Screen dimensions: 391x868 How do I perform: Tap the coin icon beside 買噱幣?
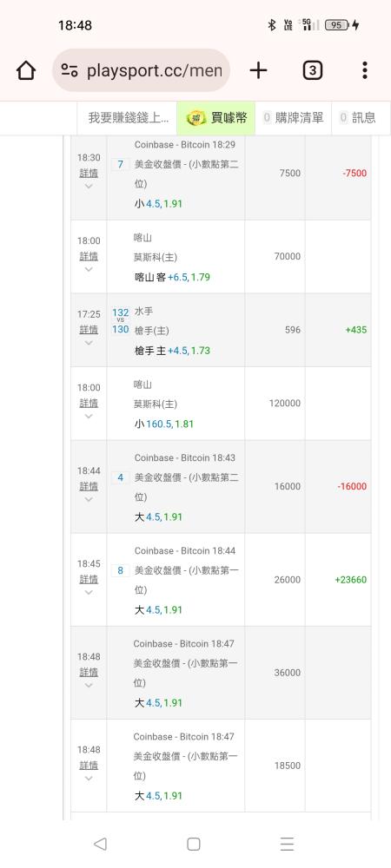pos(196,118)
